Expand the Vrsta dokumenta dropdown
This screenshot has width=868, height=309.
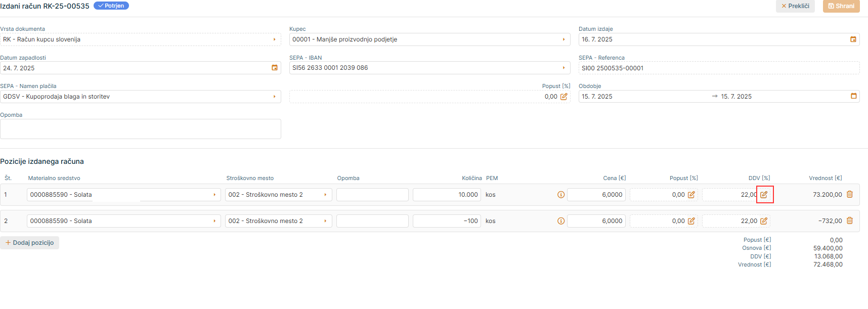pyautogui.click(x=275, y=39)
